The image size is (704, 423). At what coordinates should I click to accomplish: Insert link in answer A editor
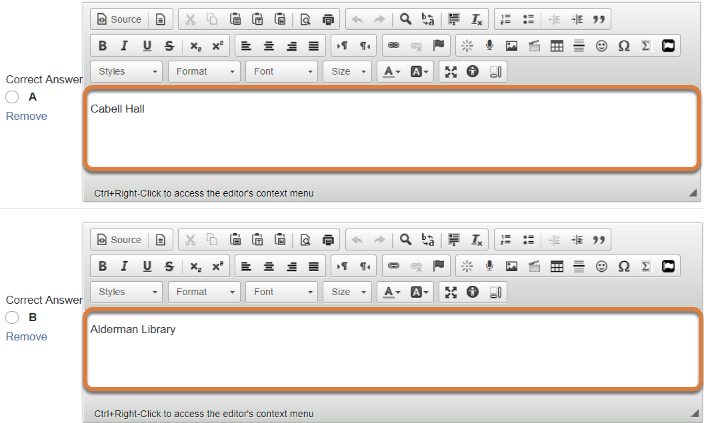coord(394,46)
